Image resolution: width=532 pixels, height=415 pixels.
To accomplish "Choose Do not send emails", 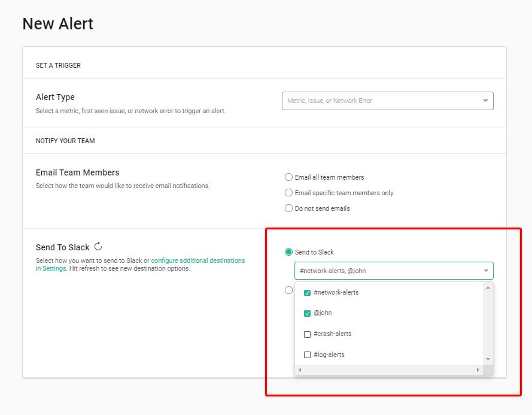I will click(288, 208).
